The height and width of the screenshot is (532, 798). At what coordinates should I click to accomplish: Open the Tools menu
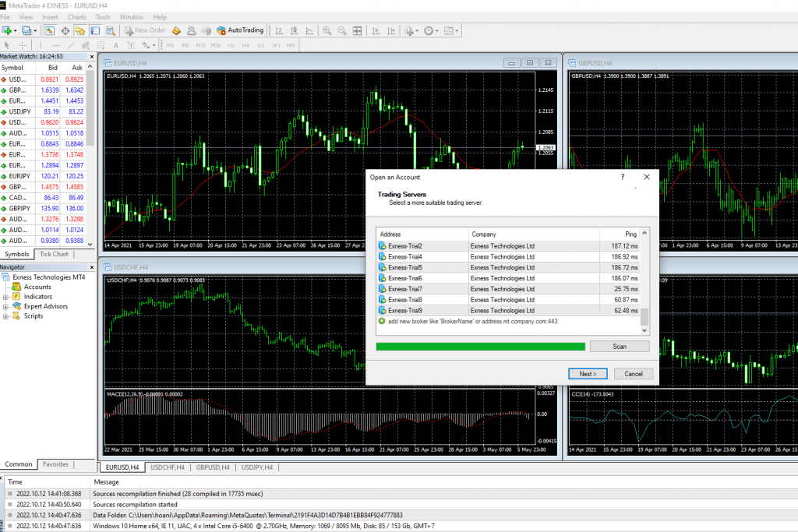coord(103,17)
